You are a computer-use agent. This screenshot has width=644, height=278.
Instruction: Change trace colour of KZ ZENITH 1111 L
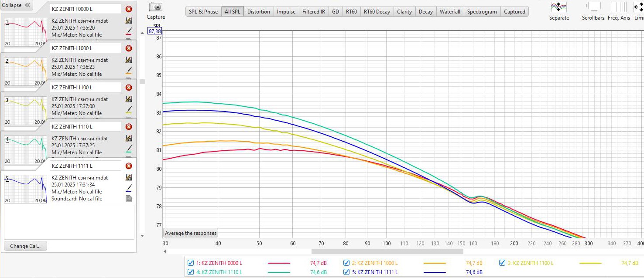tap(129, 188)
